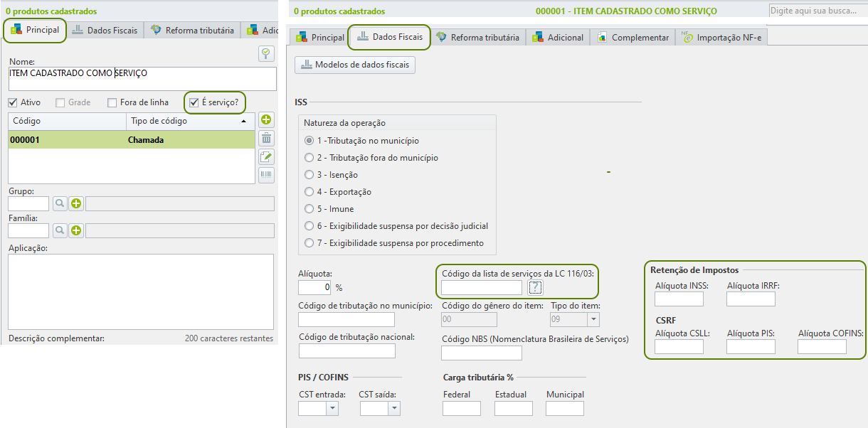Click Modelos de dados fiscais button
868x428 pixels.
[355, 65]
